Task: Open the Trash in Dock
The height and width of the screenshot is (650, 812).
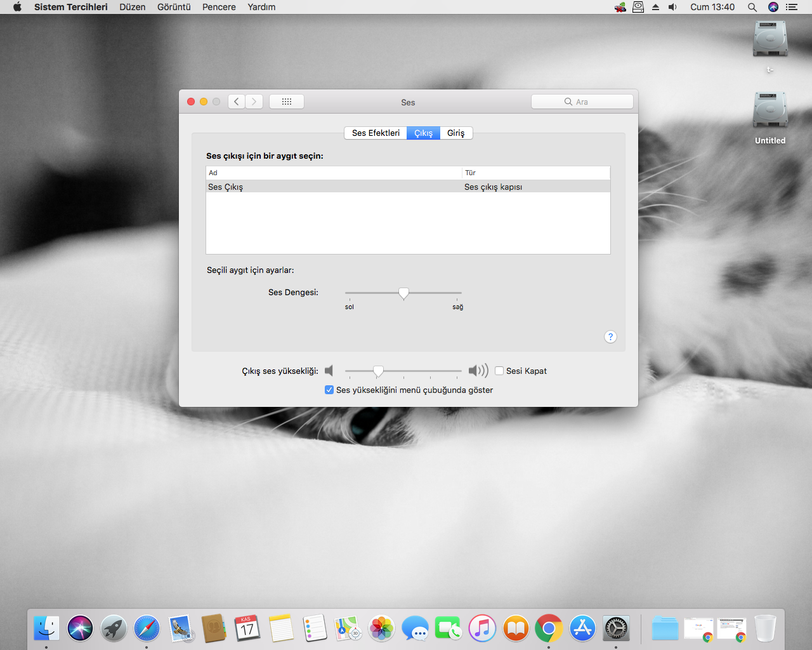Action: pos(766,628)
